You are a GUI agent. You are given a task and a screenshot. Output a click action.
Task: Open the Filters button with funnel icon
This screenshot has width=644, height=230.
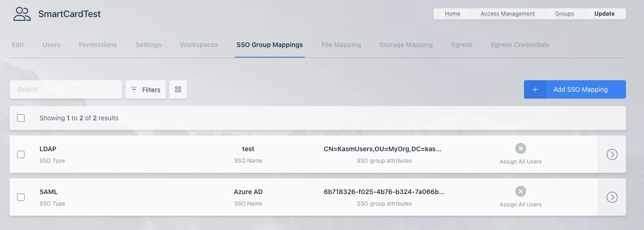(x=145, y=89)
